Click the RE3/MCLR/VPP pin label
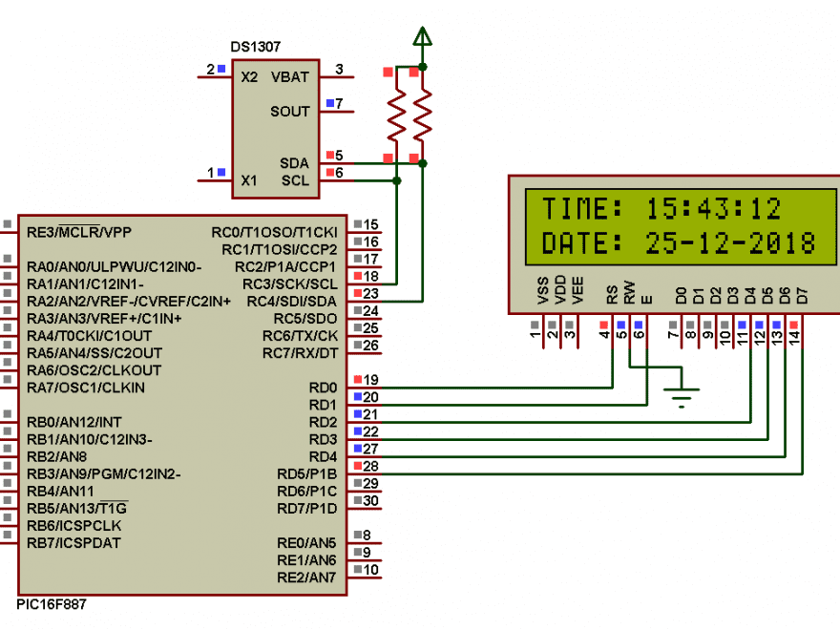The image size is (840, 630). [79, 232]
